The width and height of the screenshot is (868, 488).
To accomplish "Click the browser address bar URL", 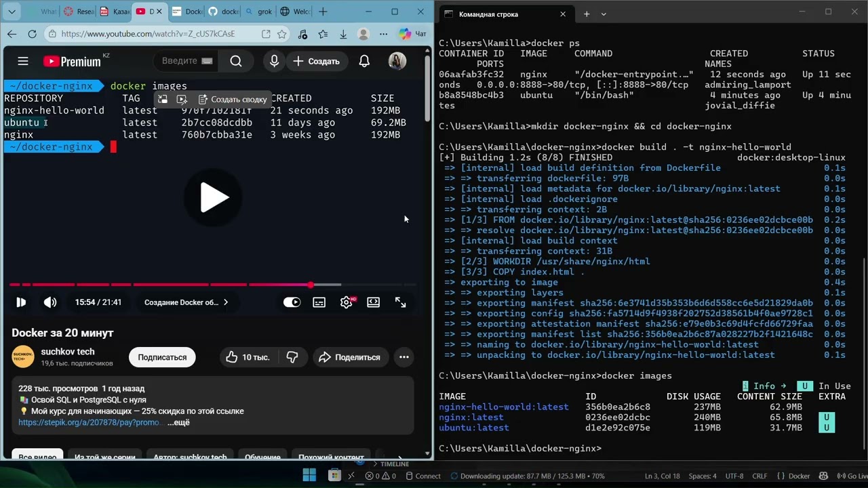I will [148, 34].
